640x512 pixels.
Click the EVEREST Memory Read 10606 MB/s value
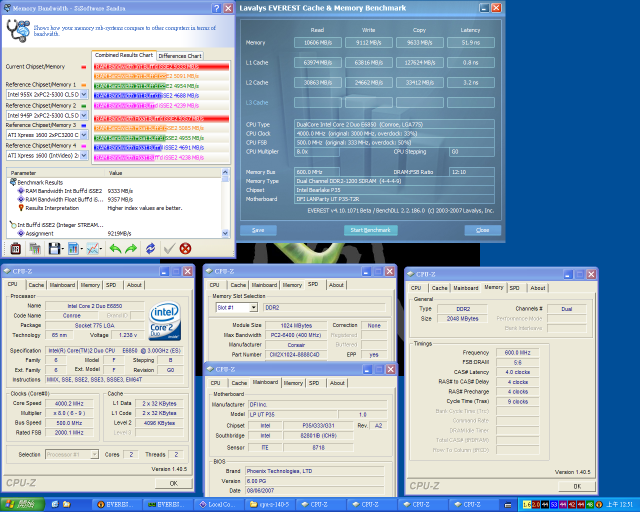click(318, 42)
